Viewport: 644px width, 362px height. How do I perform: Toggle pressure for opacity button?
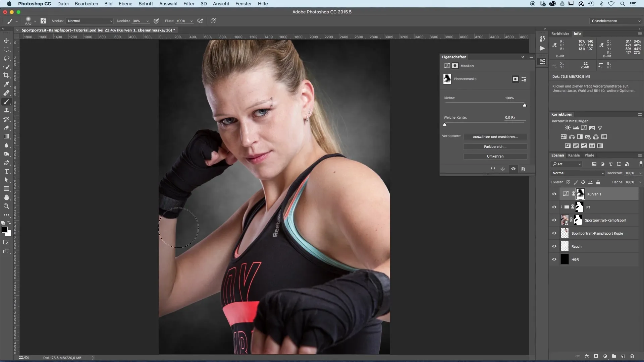pos(156,21)
